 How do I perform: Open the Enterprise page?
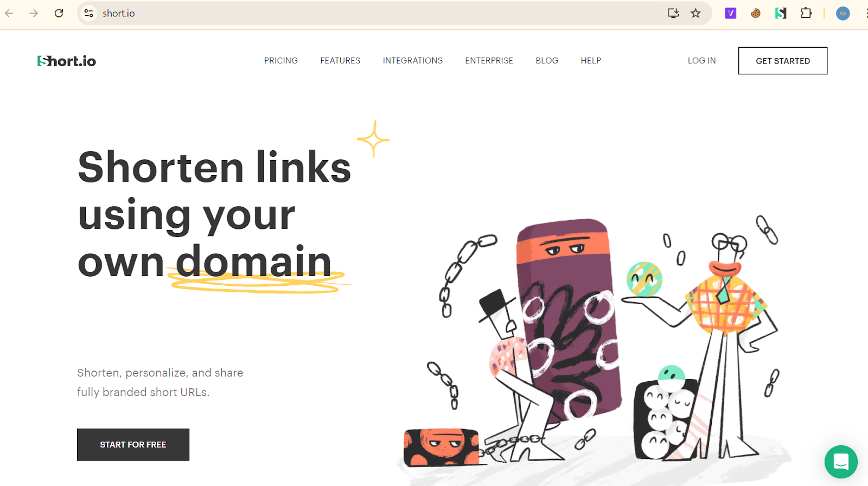[x=489, y=61]
